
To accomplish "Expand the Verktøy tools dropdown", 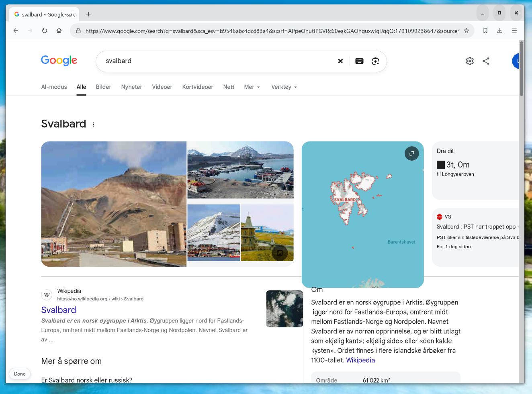I will pyautogui.click(x=284, y=87).
